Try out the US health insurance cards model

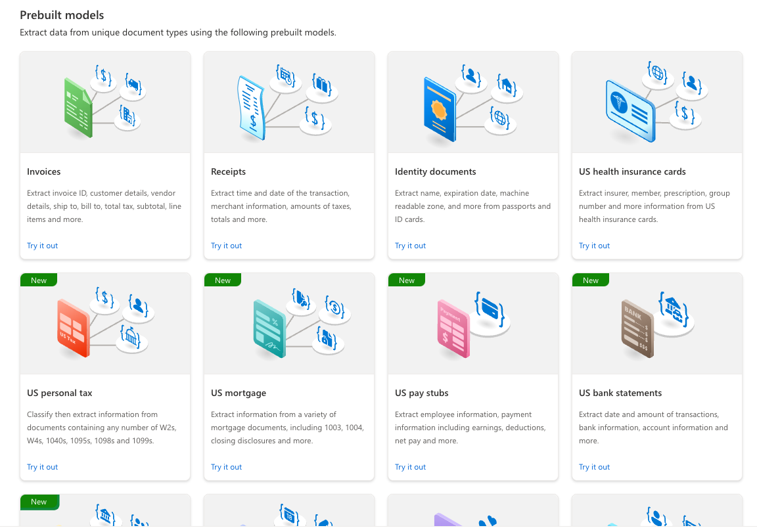click(x=594, y=245)
